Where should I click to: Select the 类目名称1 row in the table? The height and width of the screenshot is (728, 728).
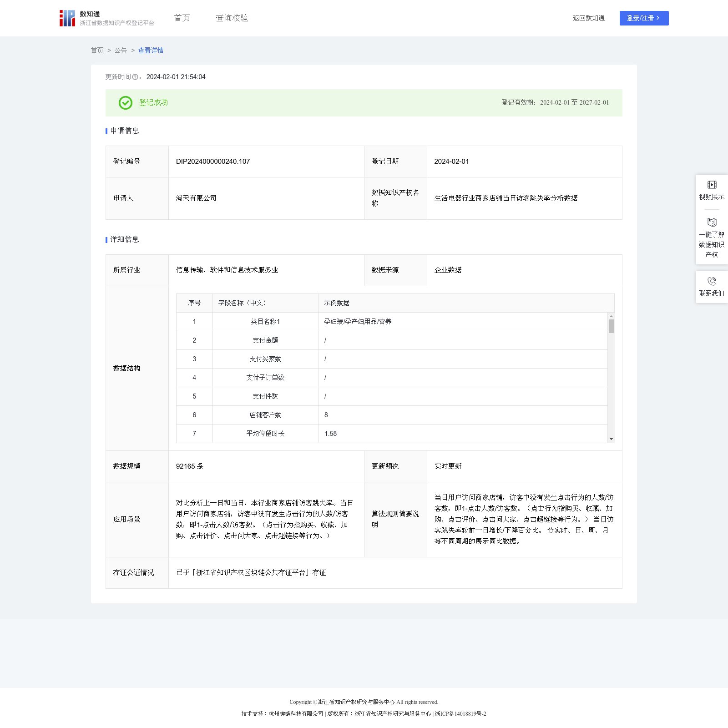coord(265,322)
